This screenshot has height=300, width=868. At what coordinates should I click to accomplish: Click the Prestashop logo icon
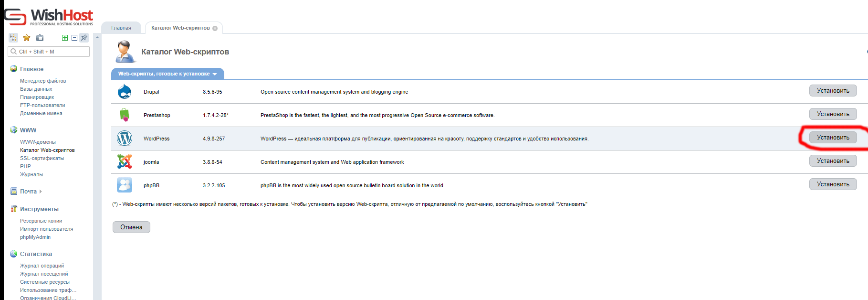125,115
